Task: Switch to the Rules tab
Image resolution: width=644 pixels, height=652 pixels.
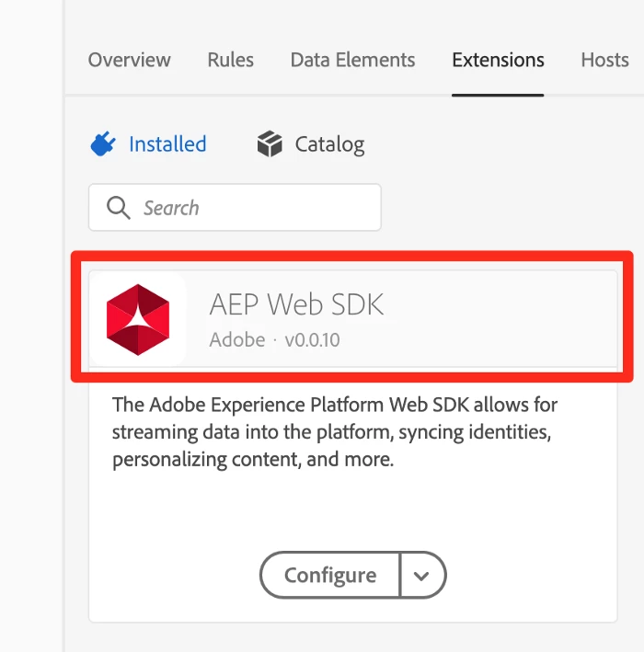Action: click(231, 60)
